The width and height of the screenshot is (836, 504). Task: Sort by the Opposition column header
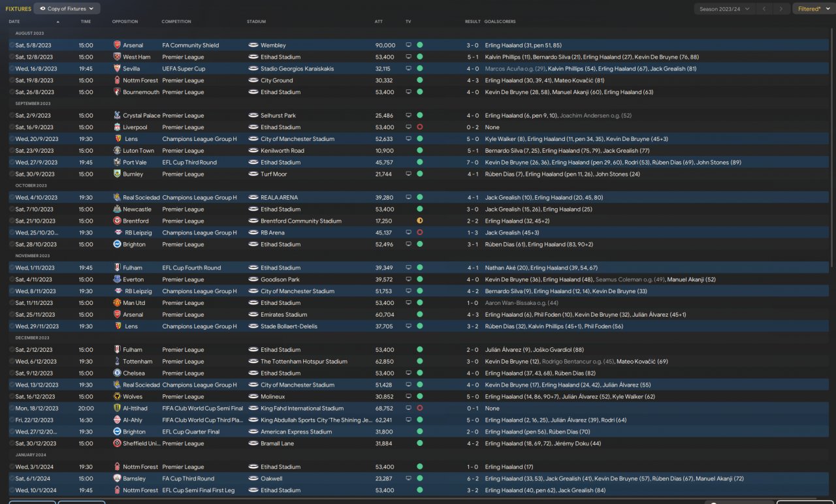[x=125, y=22]
